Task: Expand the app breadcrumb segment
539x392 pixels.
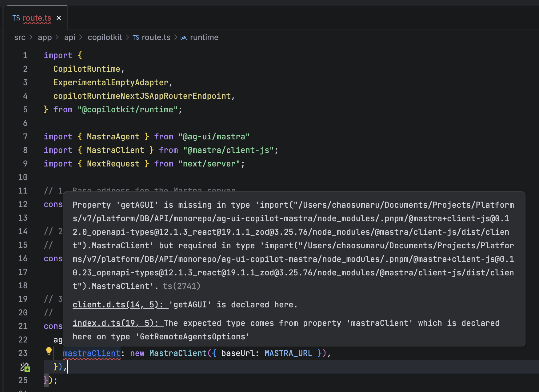Action: click(x=45, y=38)
